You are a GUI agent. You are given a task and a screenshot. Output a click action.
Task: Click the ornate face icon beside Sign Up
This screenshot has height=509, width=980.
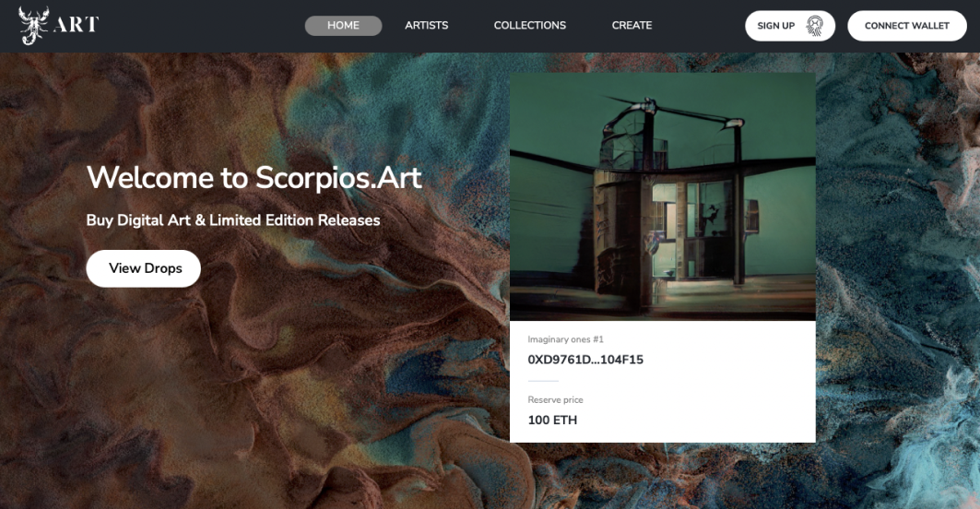pyautogui.click(x=814, y=26)
